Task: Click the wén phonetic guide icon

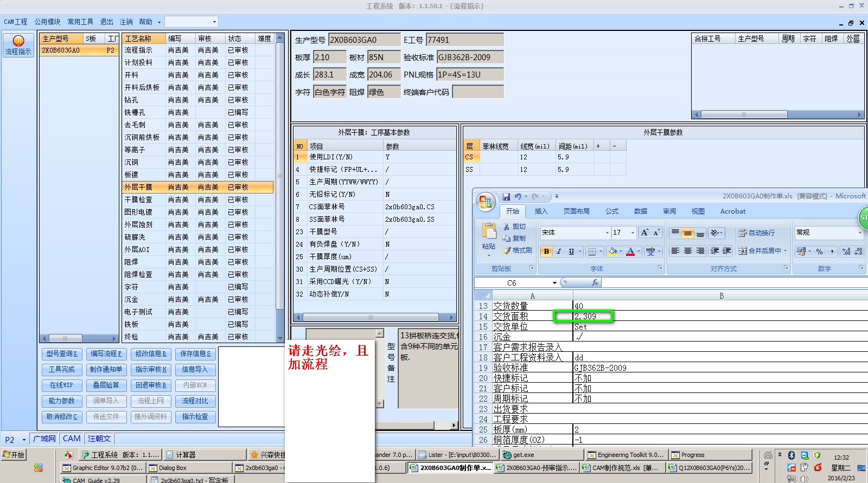Action: click(x=650, y=252)
